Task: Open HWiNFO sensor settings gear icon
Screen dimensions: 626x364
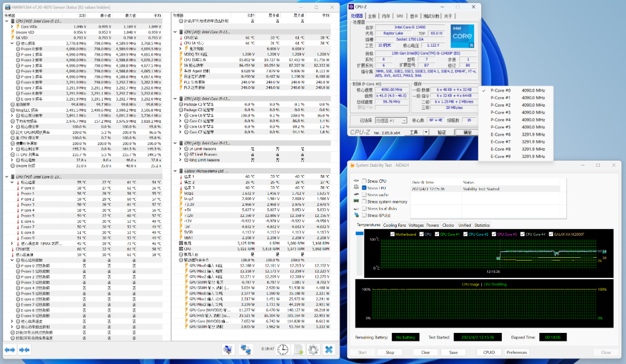Action: (313, 350)
